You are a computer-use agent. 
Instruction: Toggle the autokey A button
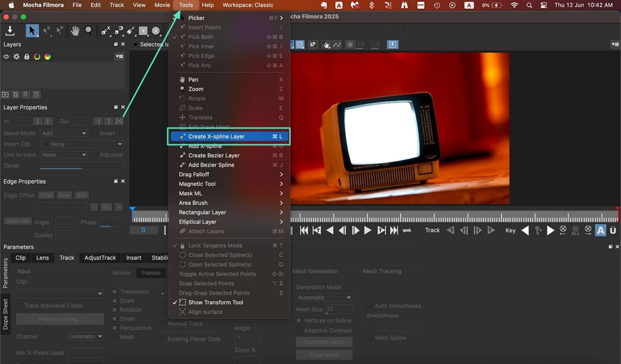(600, 230)
